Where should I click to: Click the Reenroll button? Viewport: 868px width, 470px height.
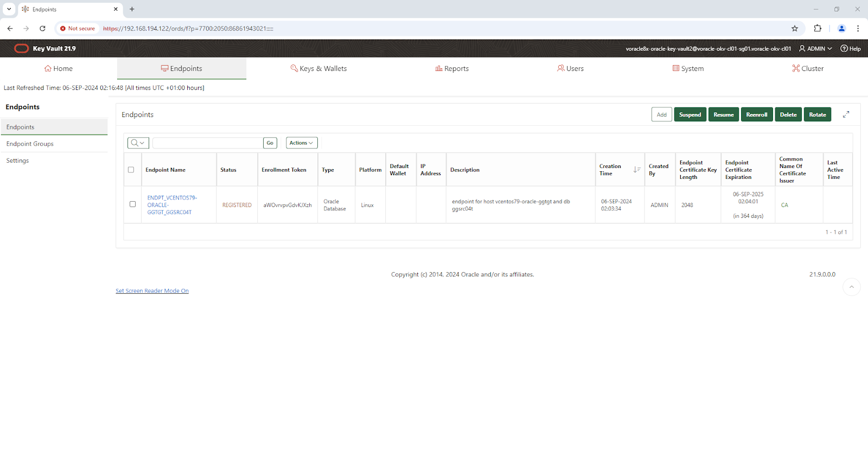click(757, 114)
